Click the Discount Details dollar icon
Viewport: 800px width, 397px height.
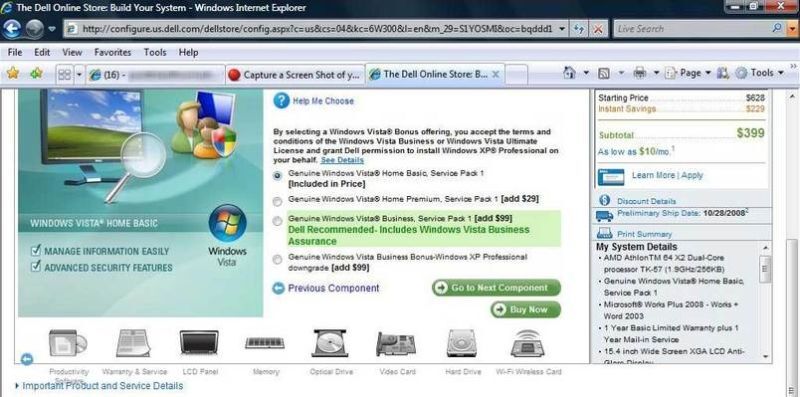[x=605, y=200]
